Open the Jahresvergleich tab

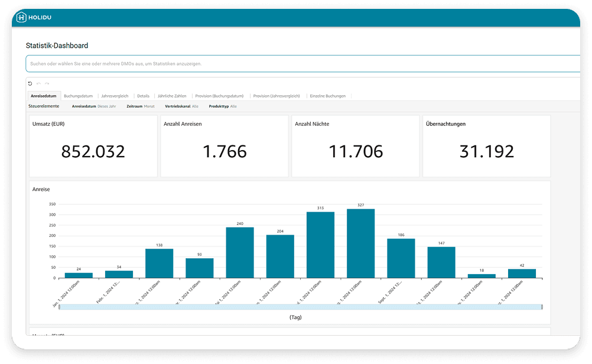click(115, 96)
